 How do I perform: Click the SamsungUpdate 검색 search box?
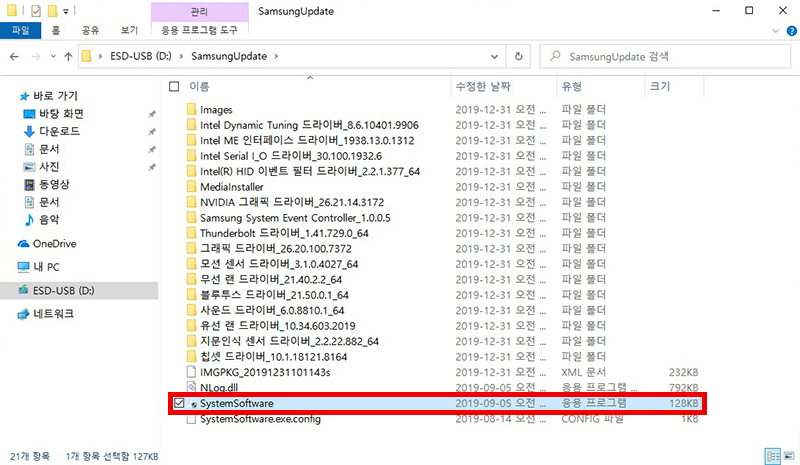point(665,56)
